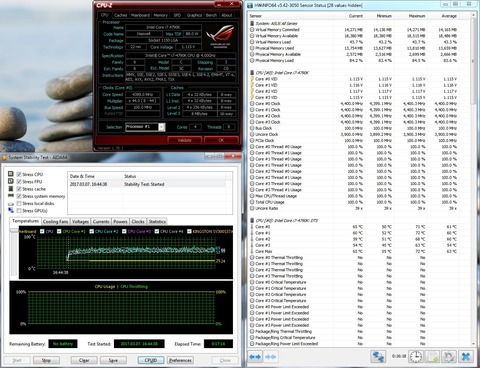Screen dimensions: 480x368
Task: Click HWiNFO scrollbar down arrow
Action: tap(473, 344)
